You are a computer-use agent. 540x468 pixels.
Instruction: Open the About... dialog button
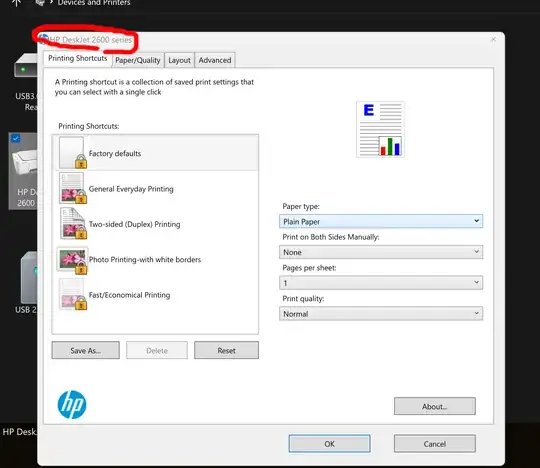(x=435, y=406)
